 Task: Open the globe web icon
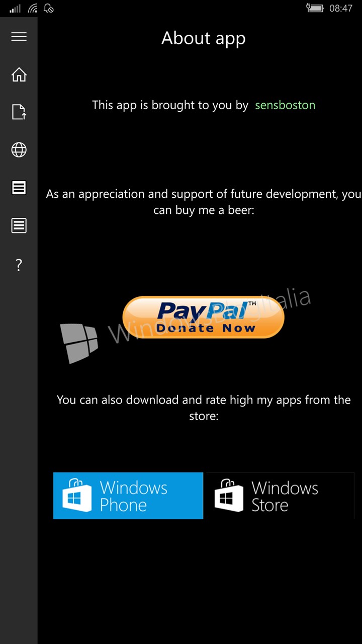19,150
